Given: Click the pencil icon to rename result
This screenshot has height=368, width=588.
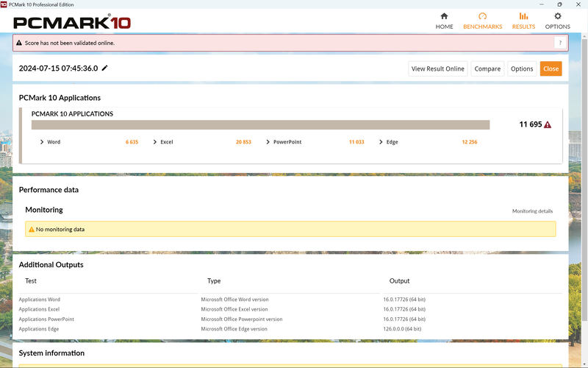Looking at the screenshot, I should tap(105, 68).
